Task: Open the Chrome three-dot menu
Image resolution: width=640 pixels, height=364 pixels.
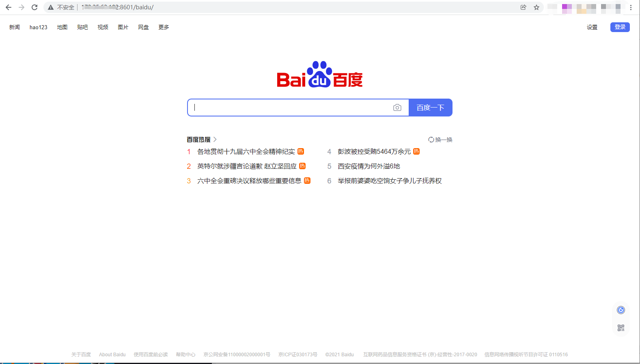Action: click(x=631, y=7)
